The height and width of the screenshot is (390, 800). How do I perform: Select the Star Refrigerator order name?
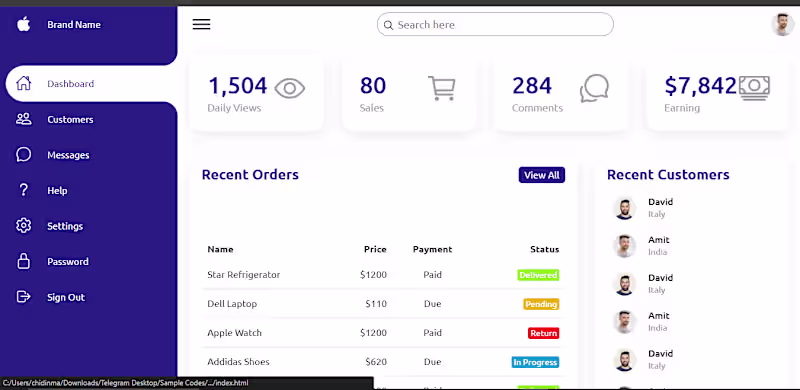coord(244,275)
